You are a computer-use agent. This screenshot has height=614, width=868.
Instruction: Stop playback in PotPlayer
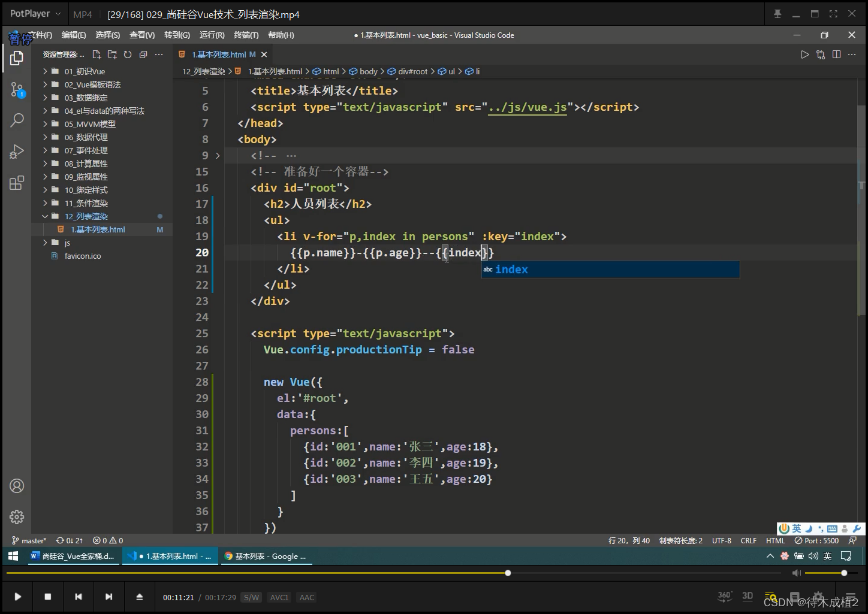point(48,597)
